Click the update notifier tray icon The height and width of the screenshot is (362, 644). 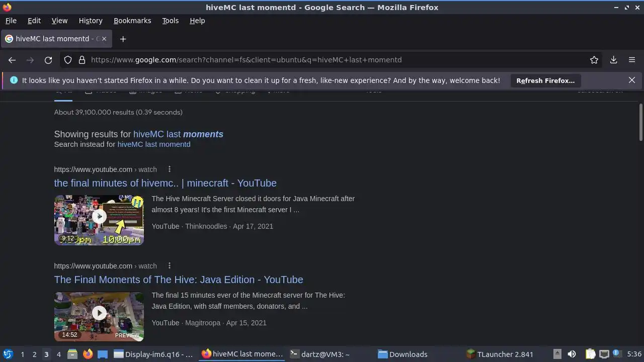pyautogui.click(x=616, y=353)
